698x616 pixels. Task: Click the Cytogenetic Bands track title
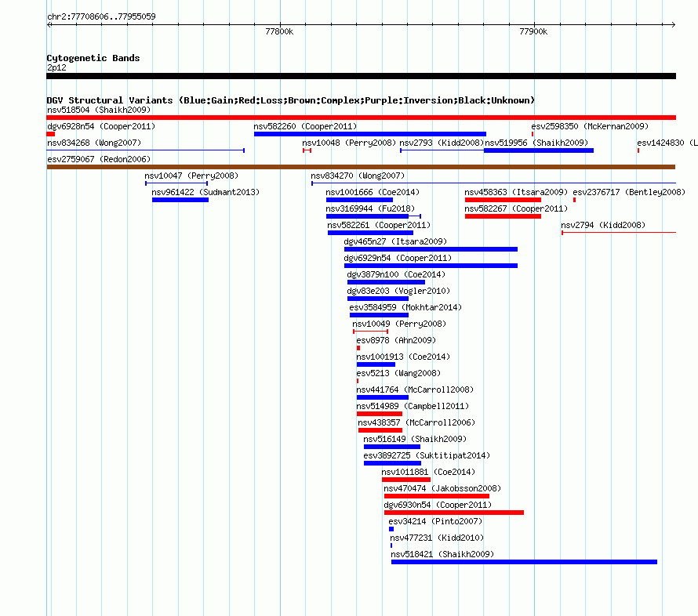93,58
